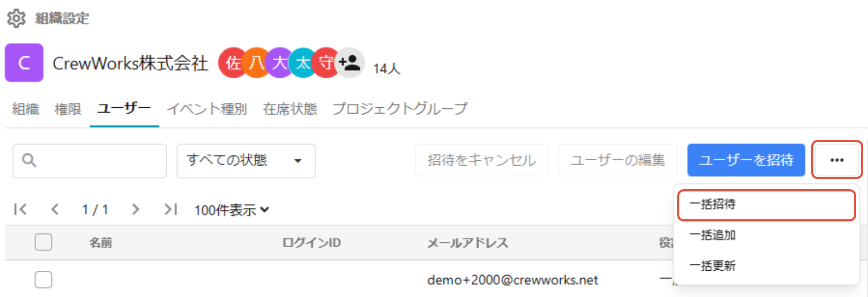Open the 100件表示 page size dropdown
868x297 pixels.
232,210
